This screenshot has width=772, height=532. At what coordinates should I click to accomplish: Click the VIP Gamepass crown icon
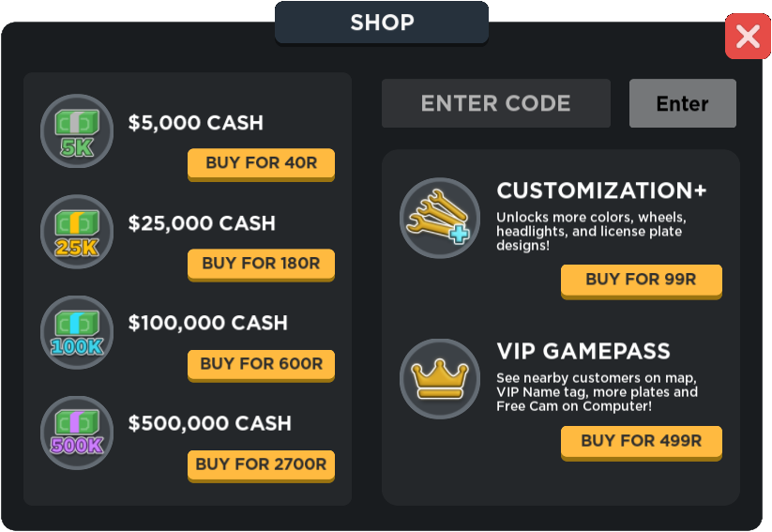click(x=439, y=379)
